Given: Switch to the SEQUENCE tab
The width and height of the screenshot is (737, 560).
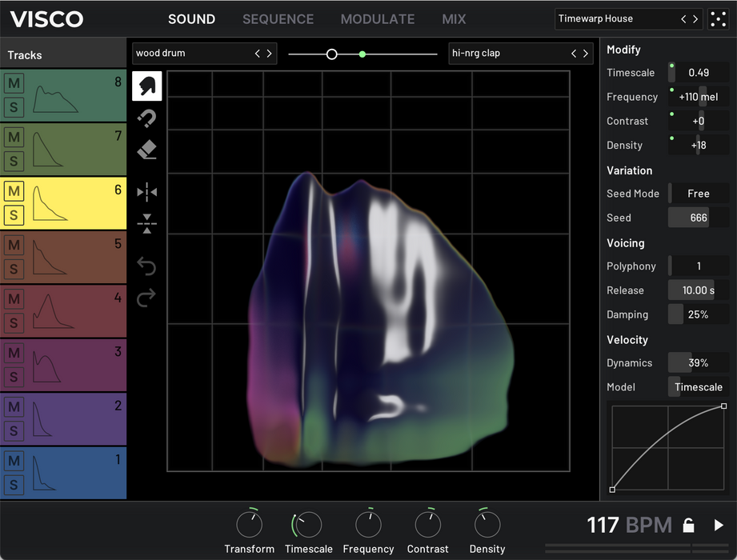Looking at the screenshot, I should tap(278, 19).
